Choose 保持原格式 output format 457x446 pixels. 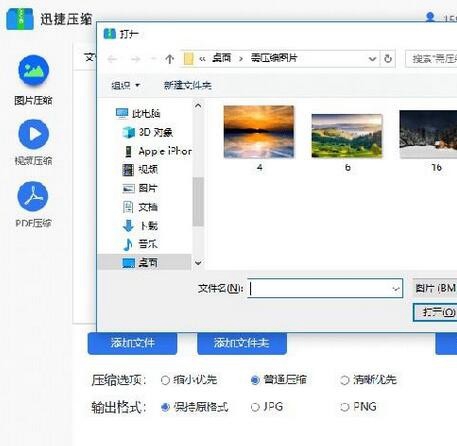(x=195, y=407)
